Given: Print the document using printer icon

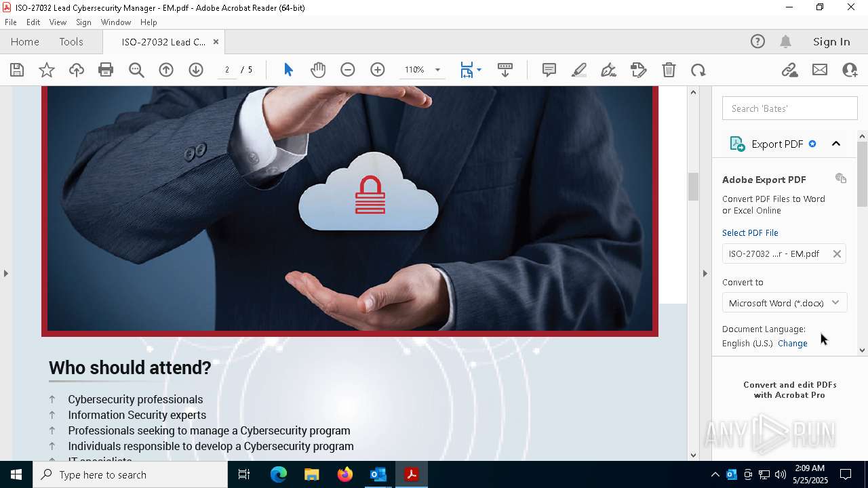Looking at the screenshot, I should tap(106, 70).
